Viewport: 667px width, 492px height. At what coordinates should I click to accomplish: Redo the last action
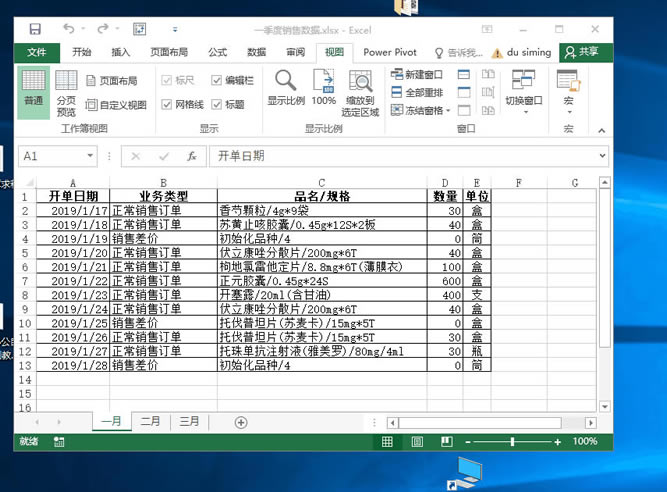point(103,29)
